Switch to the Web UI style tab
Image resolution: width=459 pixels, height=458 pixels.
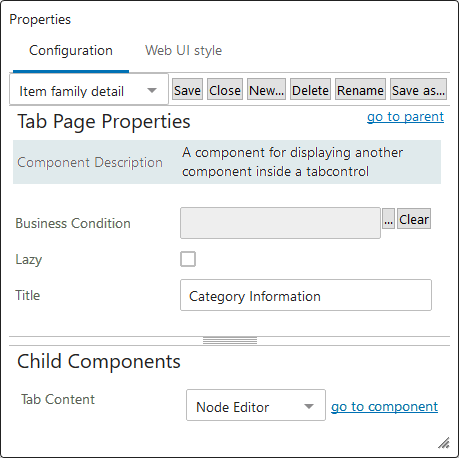(183, 50)
